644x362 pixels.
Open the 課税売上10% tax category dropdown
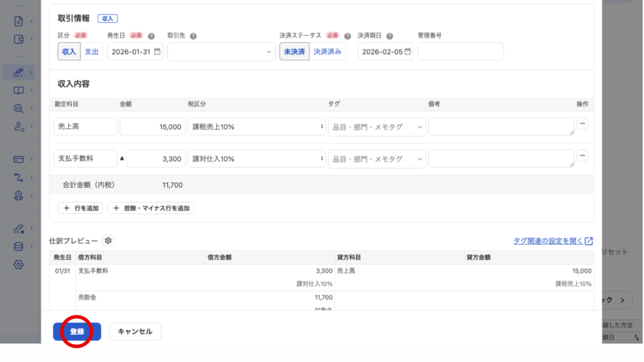click(x=257, y=127)
